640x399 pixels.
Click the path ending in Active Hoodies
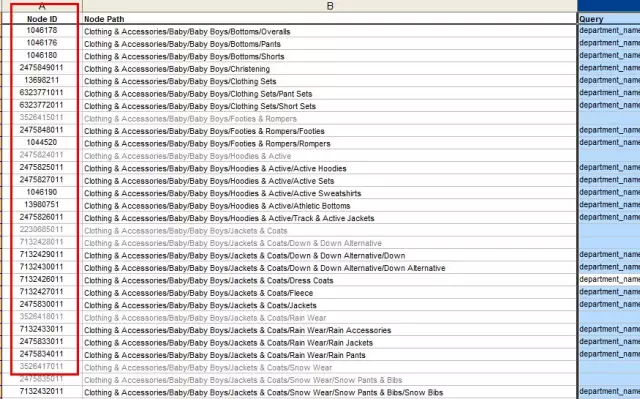215,169
